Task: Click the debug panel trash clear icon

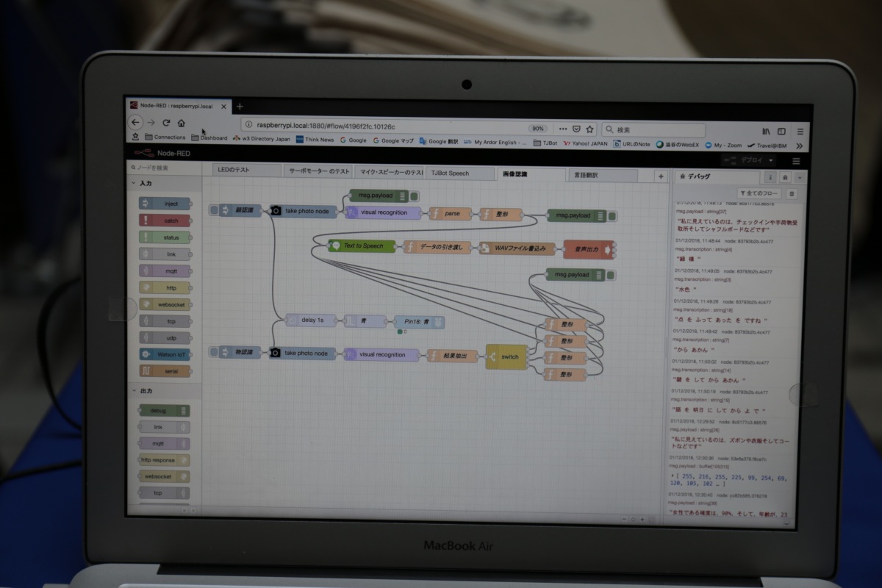Action: tap(792, 194)
